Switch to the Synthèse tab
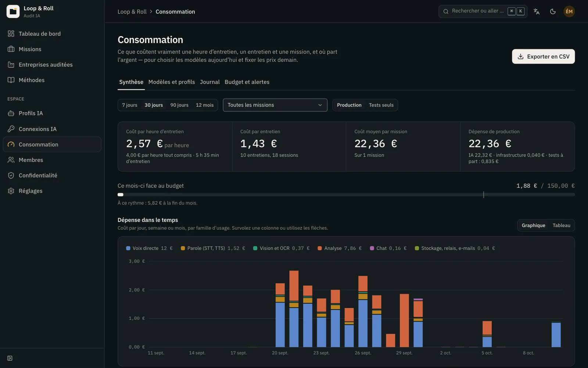 tap(131, 82)
